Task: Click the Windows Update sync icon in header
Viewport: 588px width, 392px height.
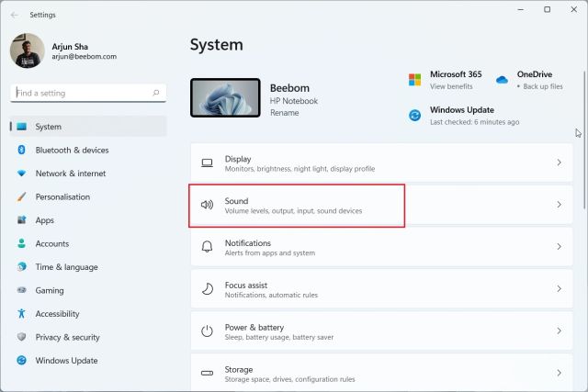Action: click(415, 116)
